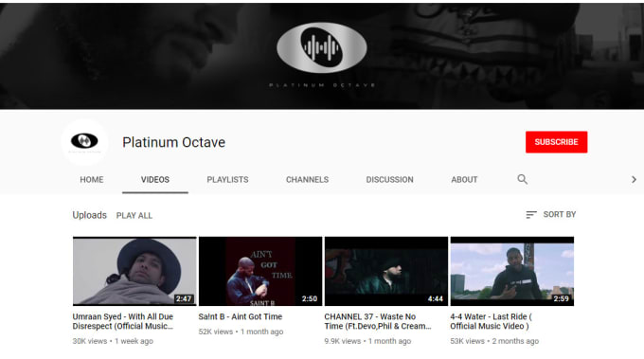Screen dimensions: 644x359
Task: Click the Sort By lines icon
Action: pyautogui.click(x=531, y=214)
